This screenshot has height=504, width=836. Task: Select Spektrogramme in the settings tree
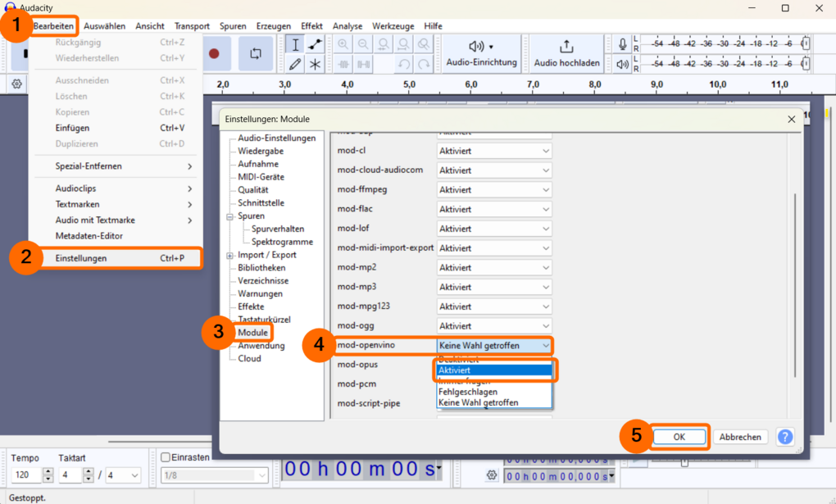[x=282, y=242]
